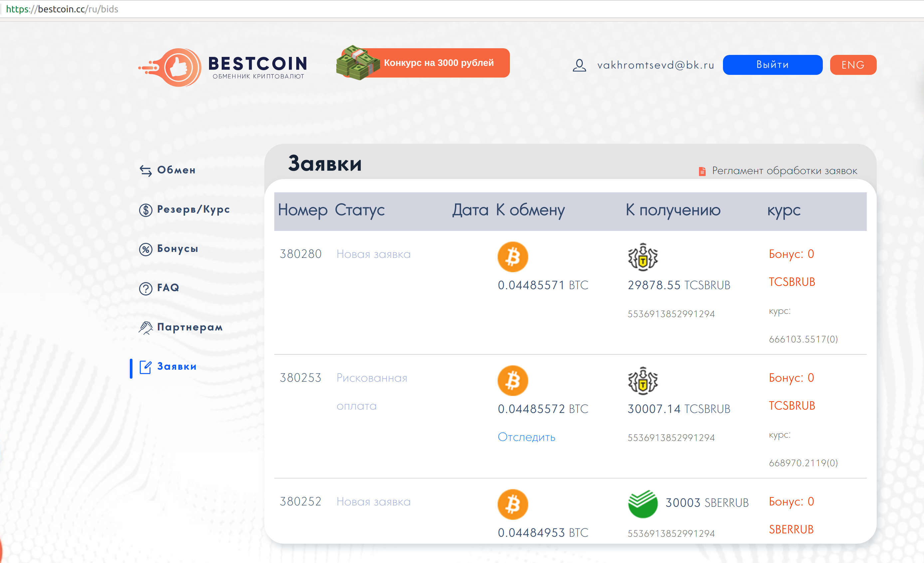This screenshot has height=563, width=924.
Task: Click the browser address bar URL
Action: [x=62, y=9]
